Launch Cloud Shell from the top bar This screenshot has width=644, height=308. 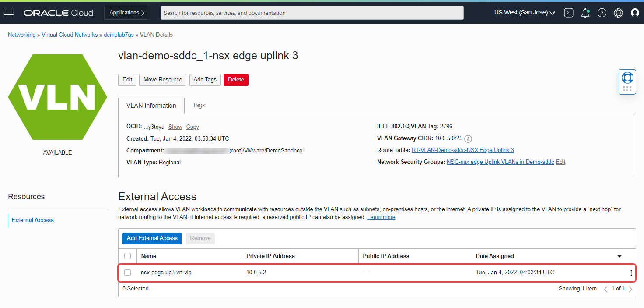568,13
